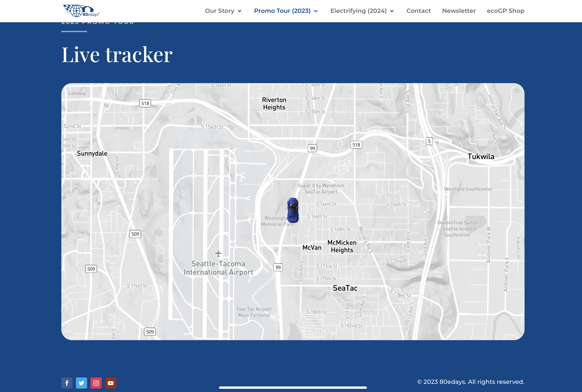Viewport: 582px width, 392px height.
Task: Click the blue car marker on map
Action: point(293,210)
